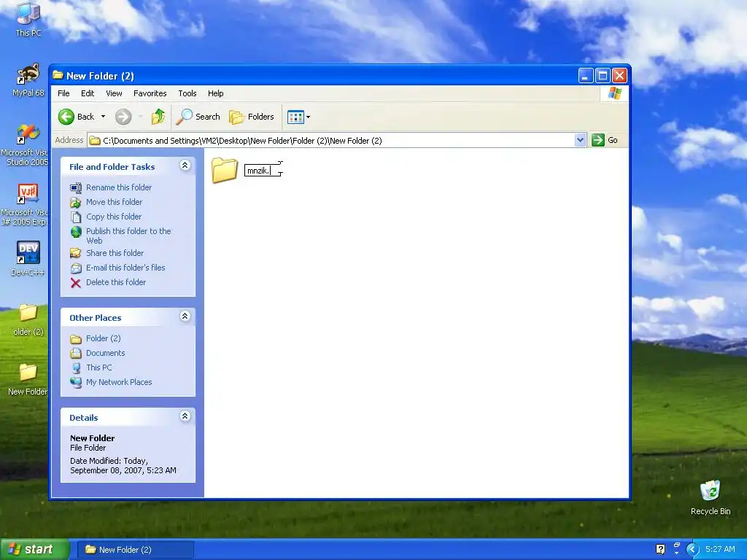Screen dimensions: 747x560
Task: Open the View menu
Action: [x=114, y=93]
